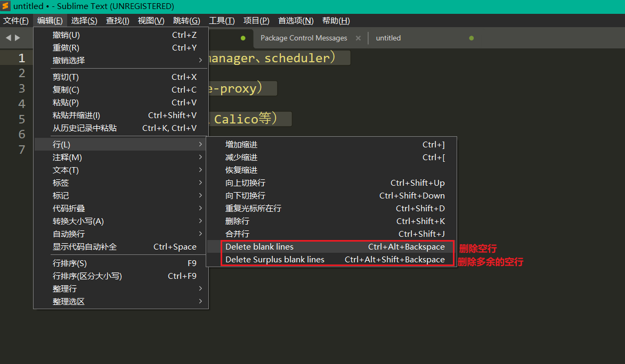
Task: Choose 重做(R) redo
Action: click(121, 48)
